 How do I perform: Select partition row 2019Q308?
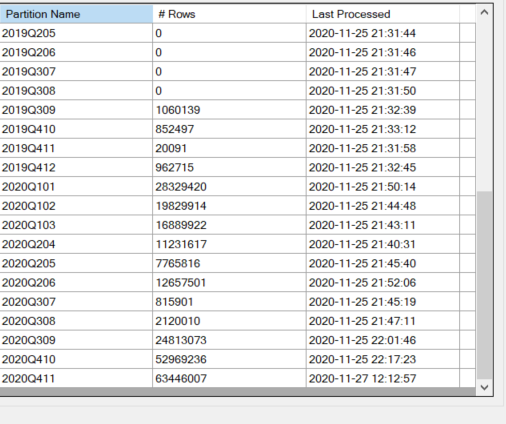(x=238, y=91)
